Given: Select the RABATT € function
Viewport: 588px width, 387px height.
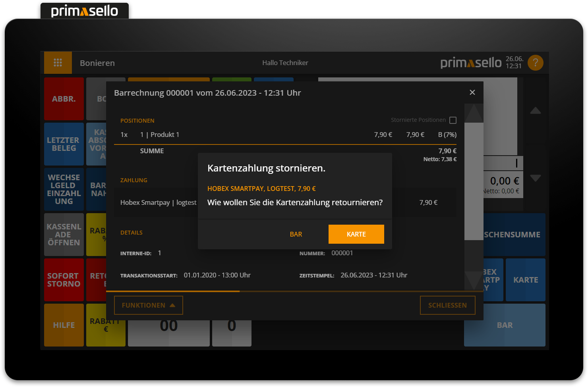Looking at the screenshot, I should 105,325.
